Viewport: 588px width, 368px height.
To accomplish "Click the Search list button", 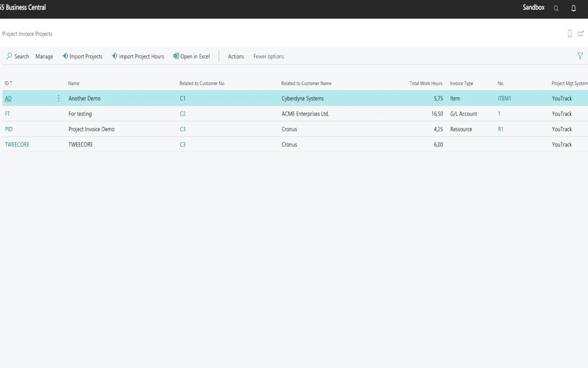I will point(18,56).
